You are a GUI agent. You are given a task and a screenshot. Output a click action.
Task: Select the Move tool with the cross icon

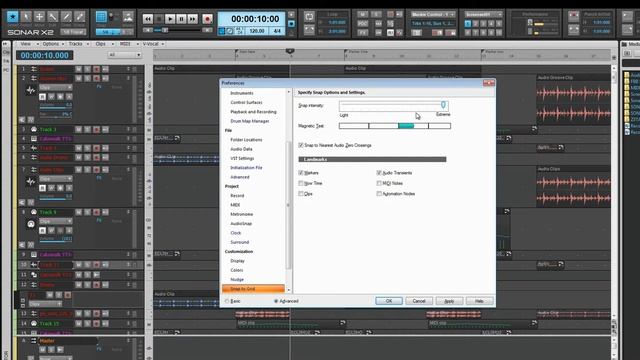click(x=39, y=17)
